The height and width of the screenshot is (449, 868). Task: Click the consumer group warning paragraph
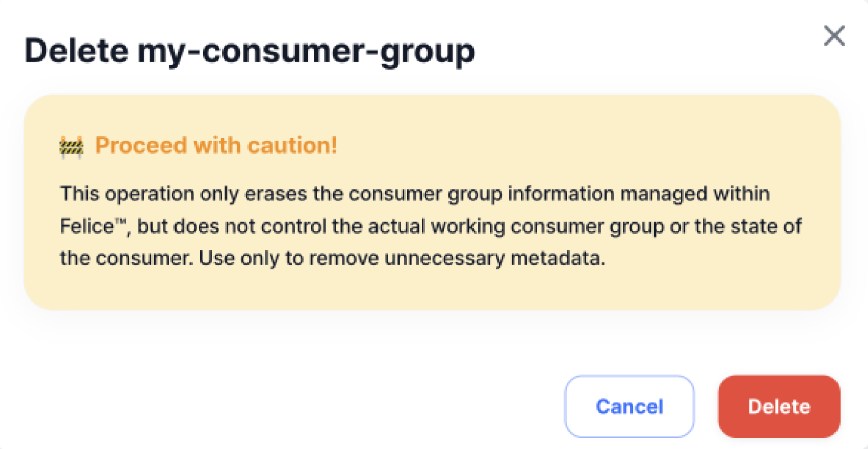pyautogui.click(x=430, y=226)
